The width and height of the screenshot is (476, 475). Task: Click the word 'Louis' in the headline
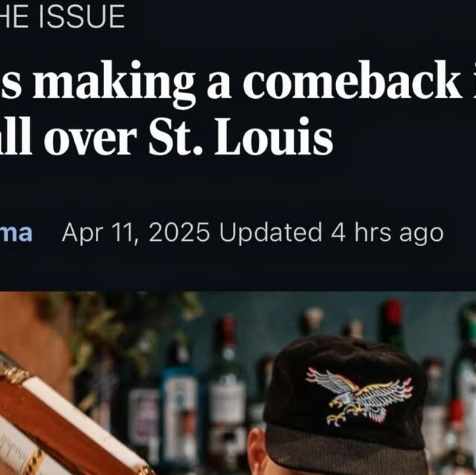point(274,137)
